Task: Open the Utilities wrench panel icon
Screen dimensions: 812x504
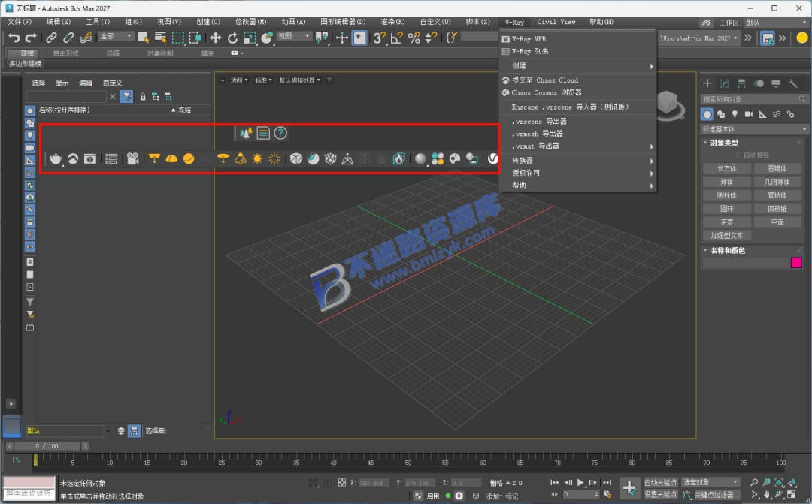Action: point(793,83)
